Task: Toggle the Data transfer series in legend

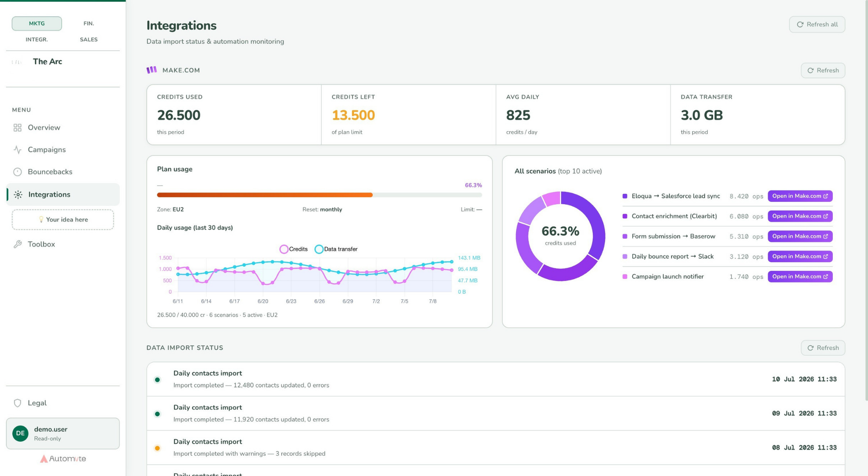Action: 336,249
